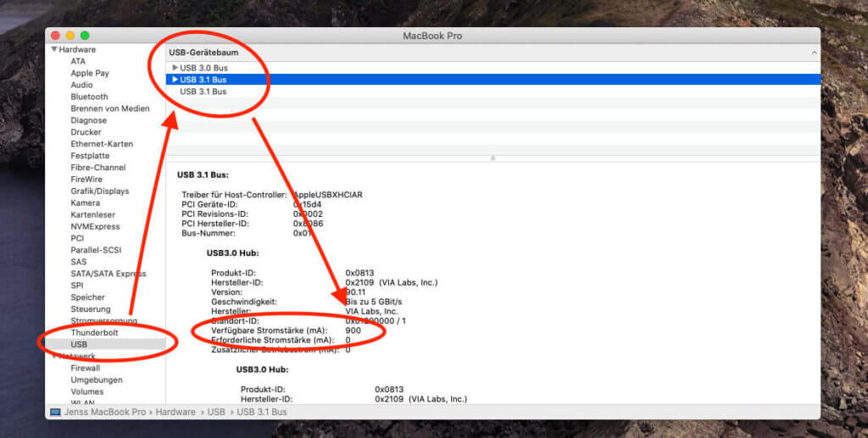The height and width of the screenshot is (438, 868).
Task: Select Apple Pay in the sidebar
Action: click(x=90, y=73)
